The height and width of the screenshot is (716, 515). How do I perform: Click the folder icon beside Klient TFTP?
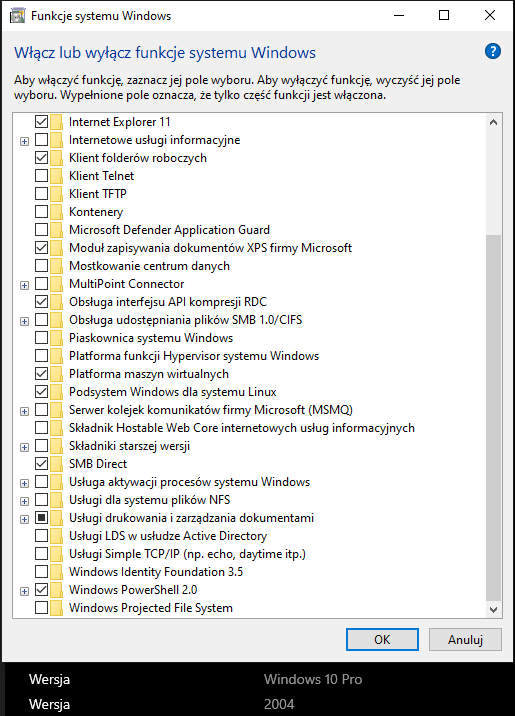pos(56,194)
